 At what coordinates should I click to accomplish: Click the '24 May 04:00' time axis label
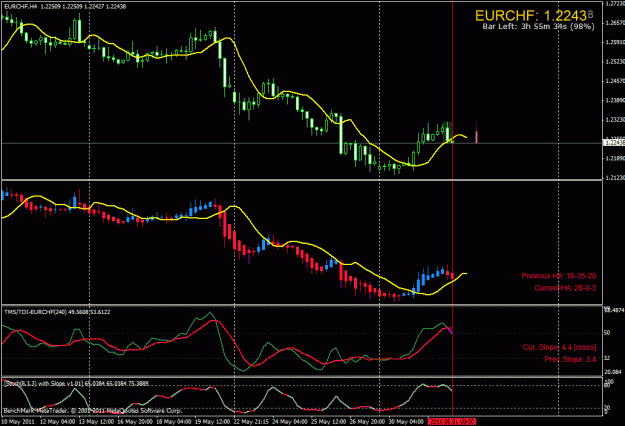[x=289, y=421]
